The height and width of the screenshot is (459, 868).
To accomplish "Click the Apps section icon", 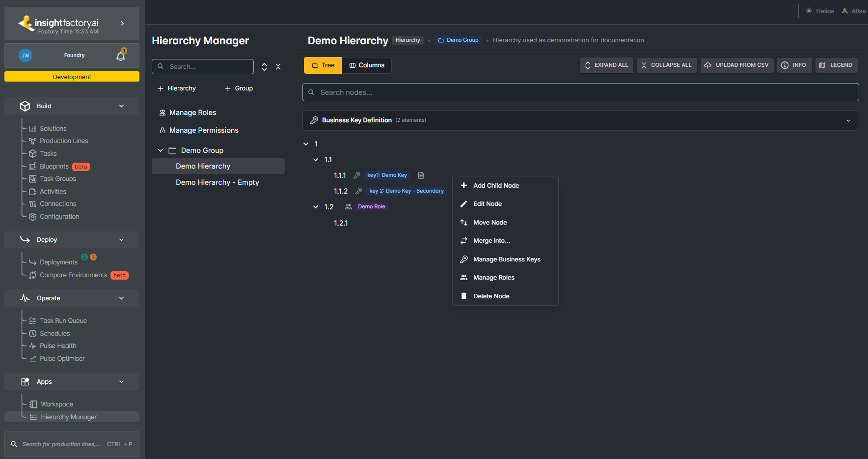I will tap(25, 382).
